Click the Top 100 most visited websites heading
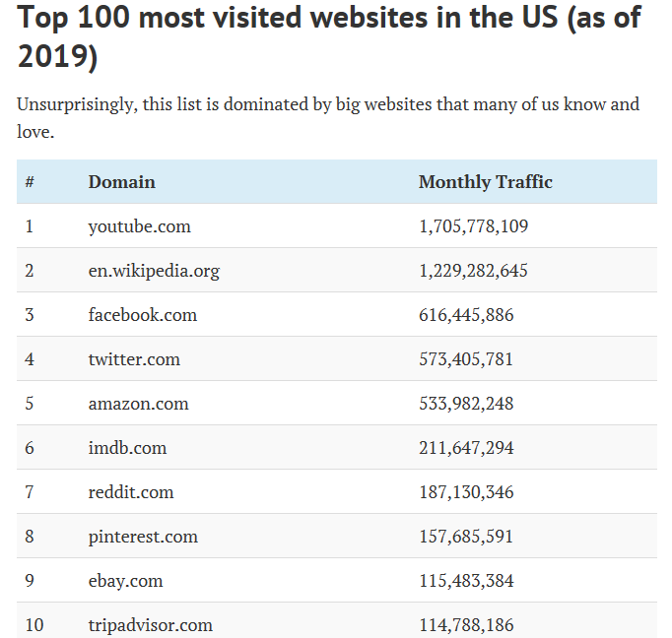This screenshot has width=672, height=638. pos(328,36)
